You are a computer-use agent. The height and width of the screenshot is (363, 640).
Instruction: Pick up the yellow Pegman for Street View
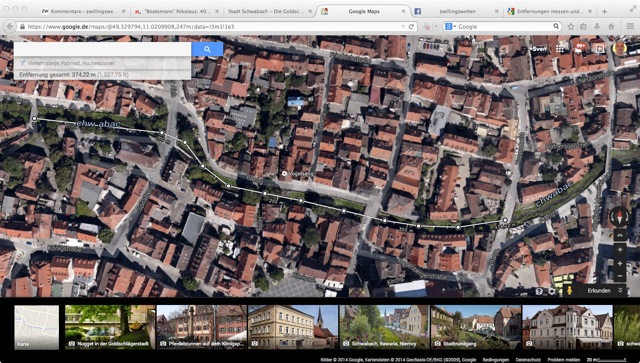569,290
